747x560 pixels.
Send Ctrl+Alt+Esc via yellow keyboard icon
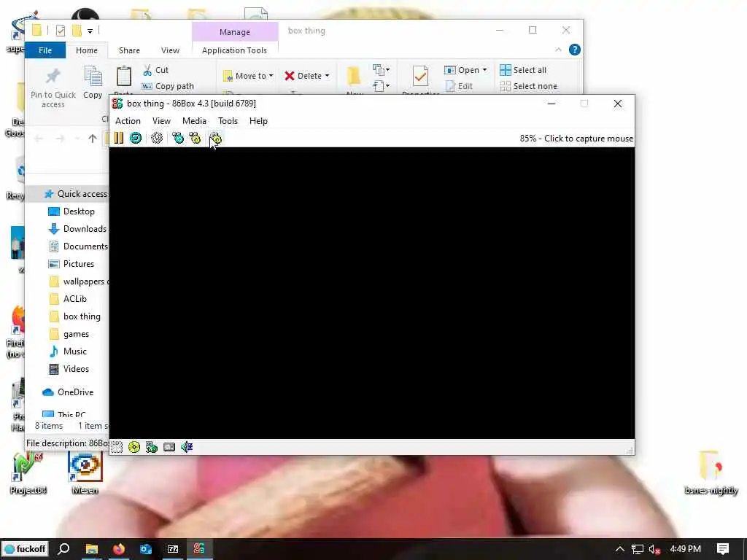195,138
